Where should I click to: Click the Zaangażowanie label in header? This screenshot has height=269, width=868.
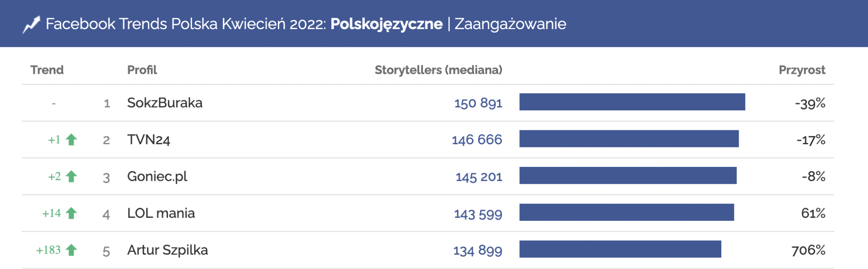[510, 24]
